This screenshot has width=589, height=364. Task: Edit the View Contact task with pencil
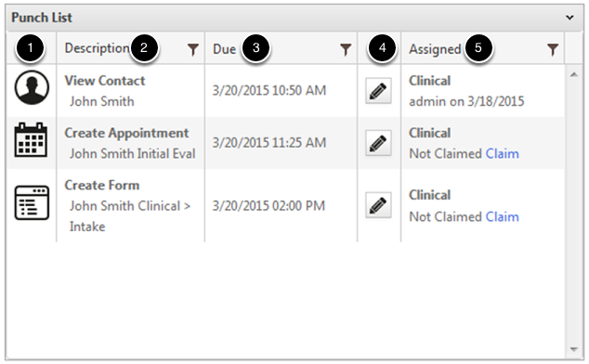[x=378, y=90]
